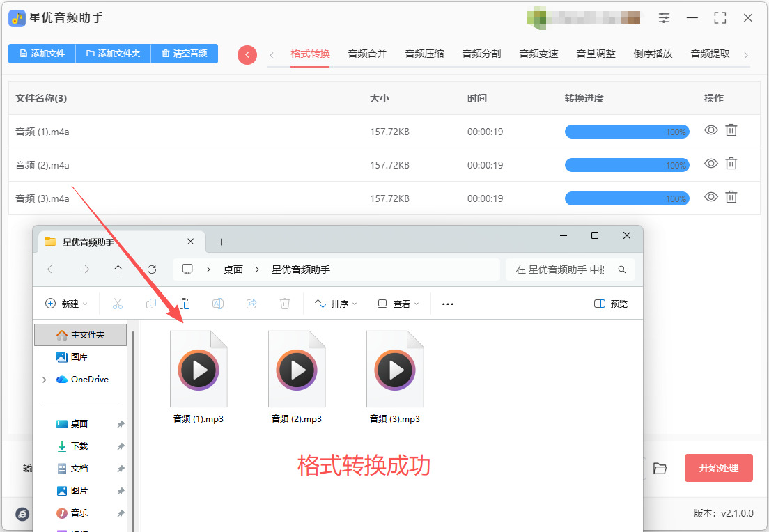Viewport: 769px width, 532px height.
Task: Select 主文件夹 in Explorer sidebar
Action: click(x=80, y=334)
